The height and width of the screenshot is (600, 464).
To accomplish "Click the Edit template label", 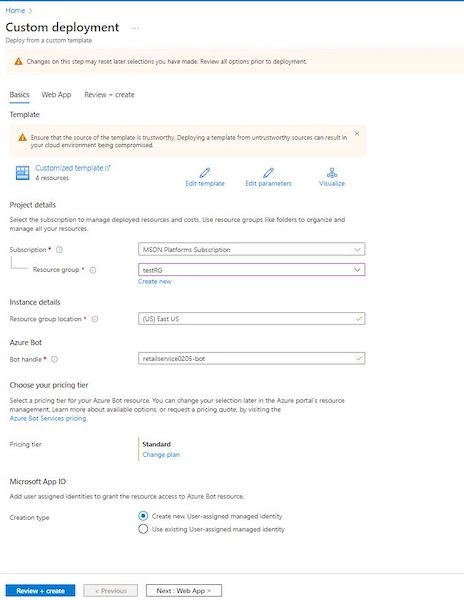I will [205, 184].
